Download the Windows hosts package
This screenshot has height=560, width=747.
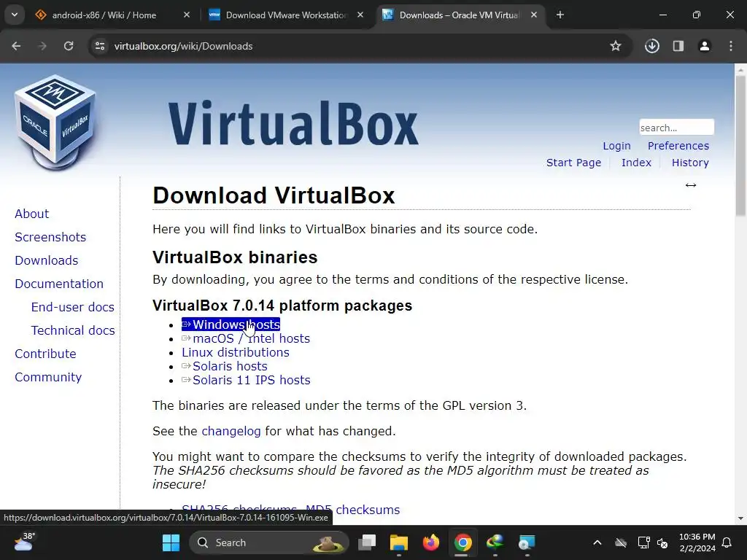point(231,324)
